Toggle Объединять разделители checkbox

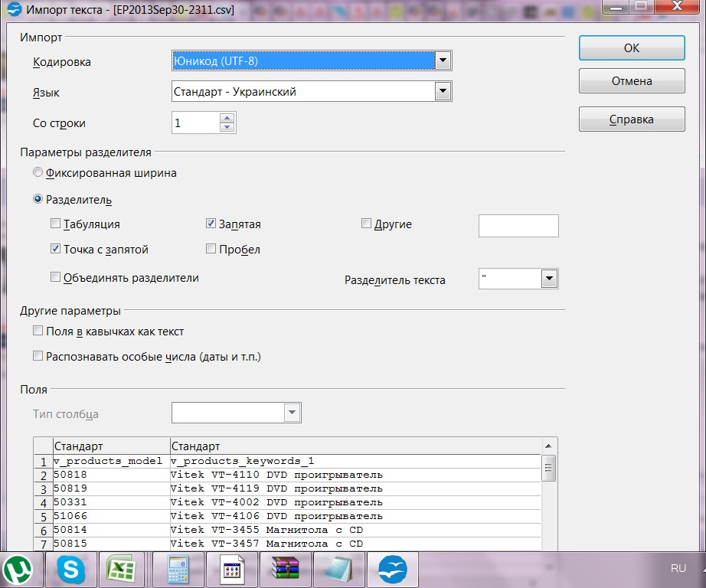[55, 277]
